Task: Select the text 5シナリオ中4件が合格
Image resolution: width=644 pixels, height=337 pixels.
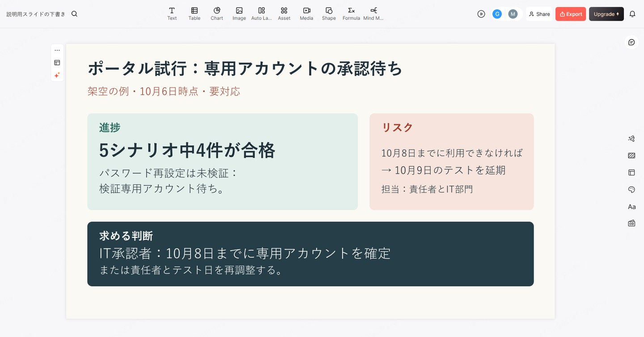Action: point(187,150)
